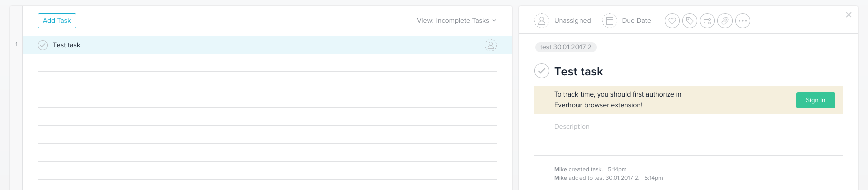
Task: Select the Test task row name
Action: coord(66,45)
